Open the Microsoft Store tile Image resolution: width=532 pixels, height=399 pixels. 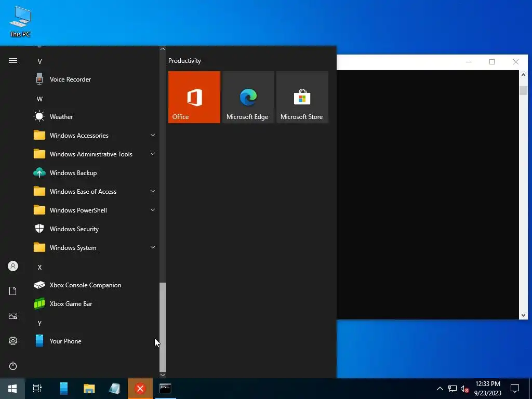coord(302,97)
